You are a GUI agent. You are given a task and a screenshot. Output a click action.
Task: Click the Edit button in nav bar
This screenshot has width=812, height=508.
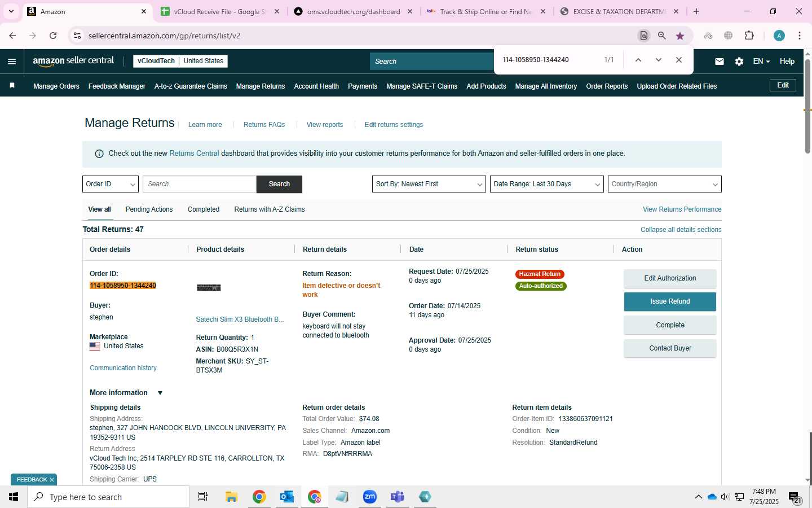coord(783,85)
